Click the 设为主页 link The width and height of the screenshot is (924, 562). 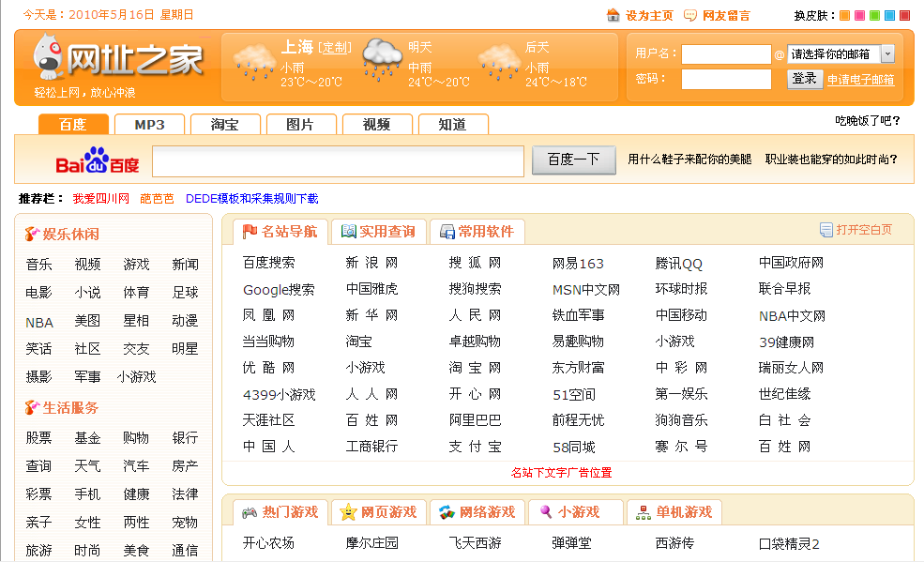click(649, 16)
